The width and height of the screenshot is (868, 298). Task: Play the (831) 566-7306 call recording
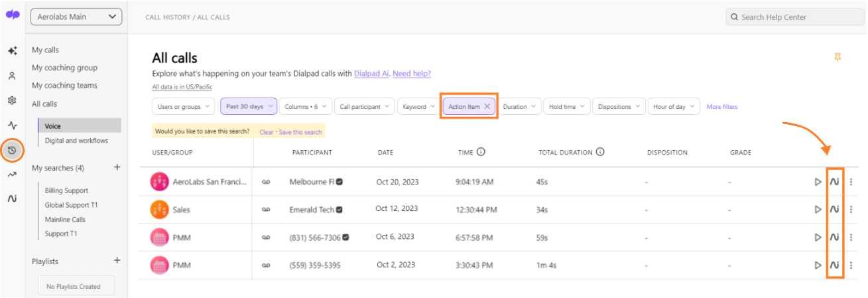(818, 237)
